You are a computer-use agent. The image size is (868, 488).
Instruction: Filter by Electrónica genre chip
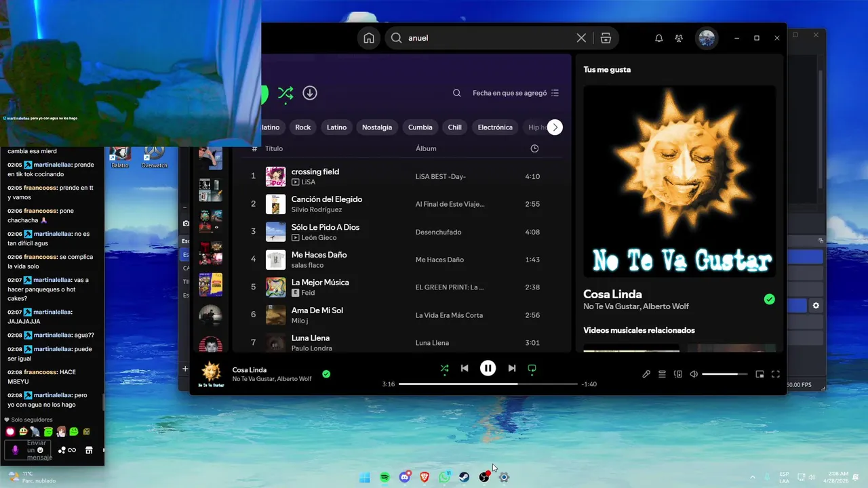click(x=495, y=127)
